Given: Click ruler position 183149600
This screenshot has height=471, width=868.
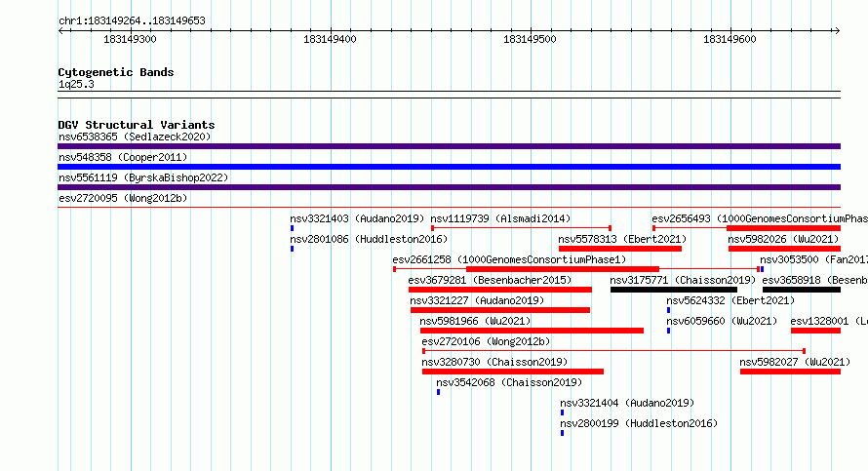Looking at the screenshot, I should point(730,39).
